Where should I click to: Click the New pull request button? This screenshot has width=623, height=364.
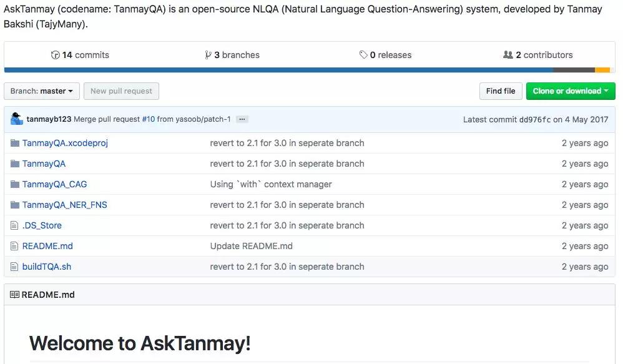[x=121, y=91]
